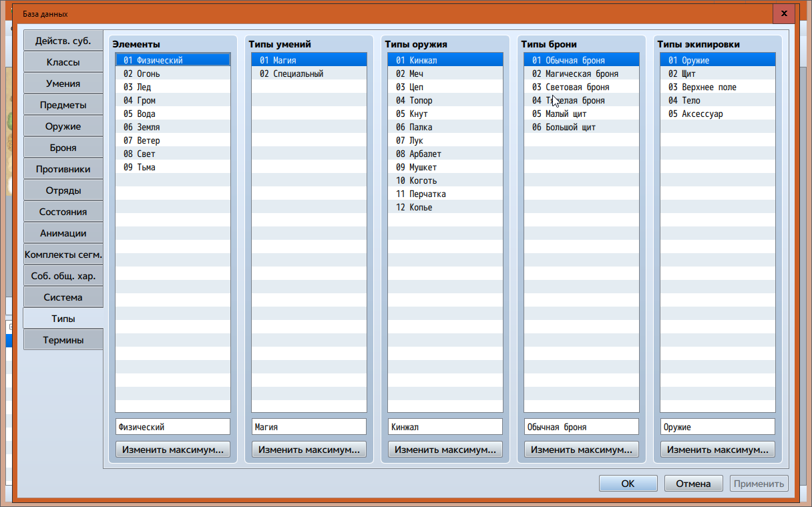Viewport: 812px width, 507px height.
Task: Select equipment type 05 Аксессуар
Action: pos(718,114)
